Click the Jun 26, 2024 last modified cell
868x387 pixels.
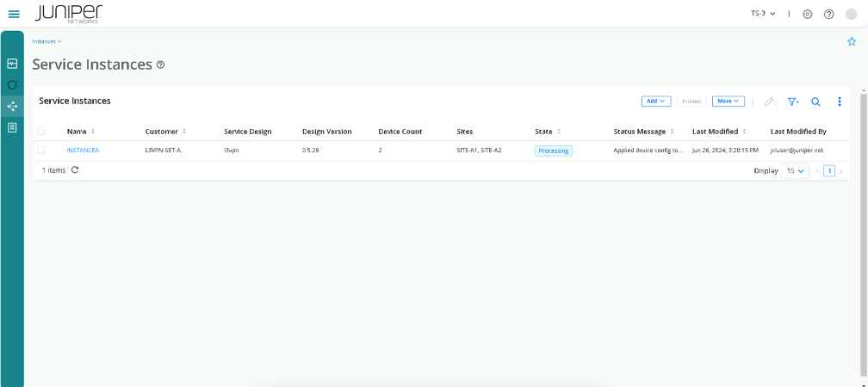coord(725,150)
